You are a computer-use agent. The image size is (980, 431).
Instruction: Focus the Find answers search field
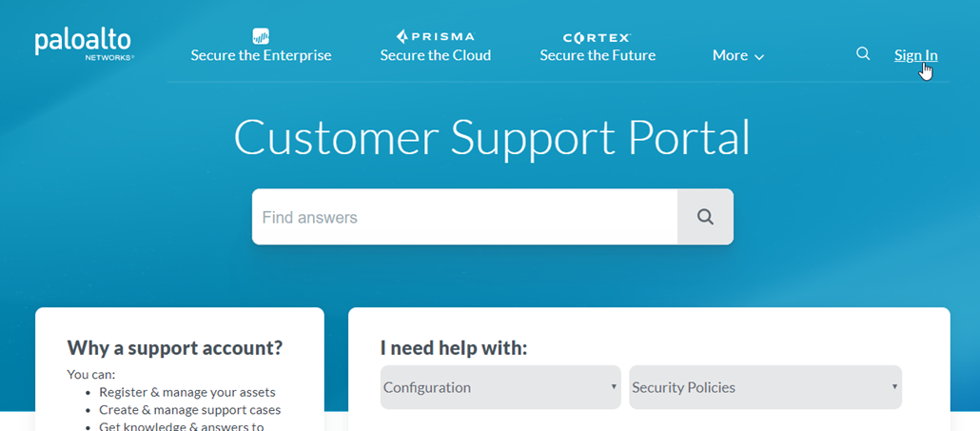pos(464,217)
